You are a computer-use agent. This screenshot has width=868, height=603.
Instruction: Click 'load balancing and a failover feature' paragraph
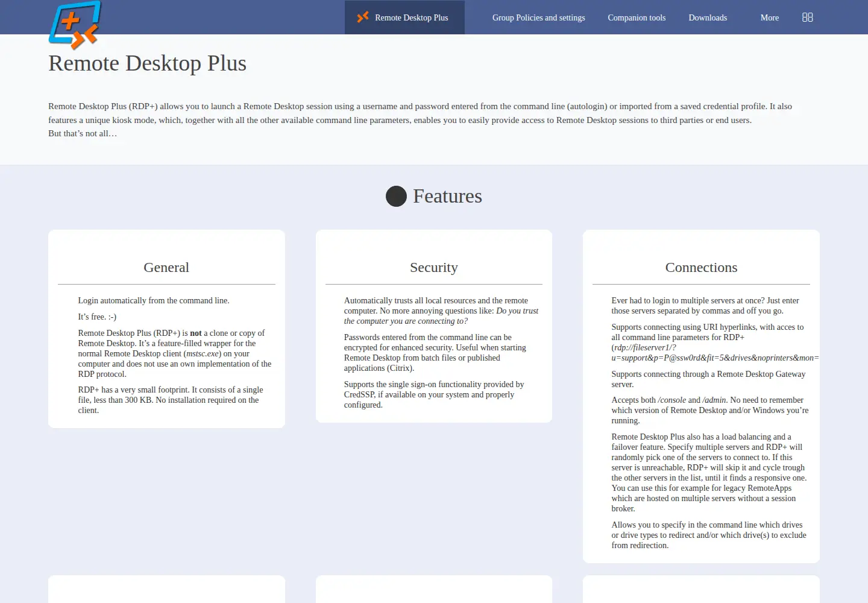click(709, 472)
